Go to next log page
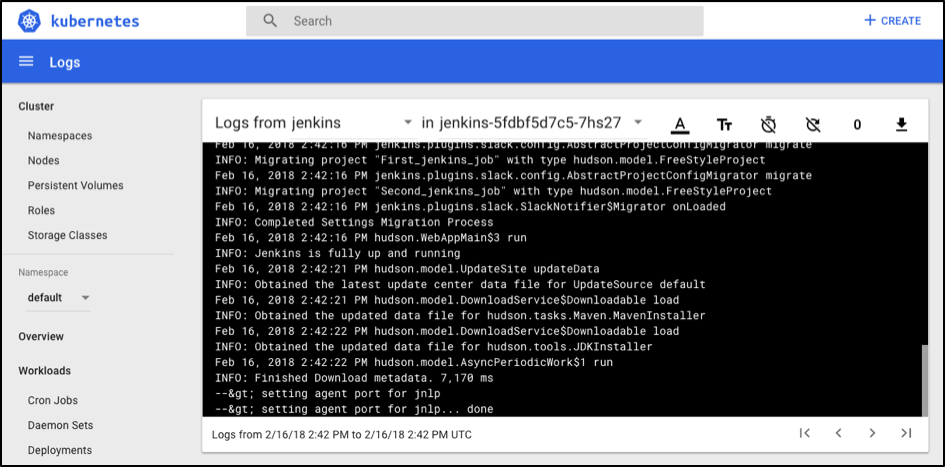The height and width of the screenshot is (467, 945). click(x=871, y=433)
